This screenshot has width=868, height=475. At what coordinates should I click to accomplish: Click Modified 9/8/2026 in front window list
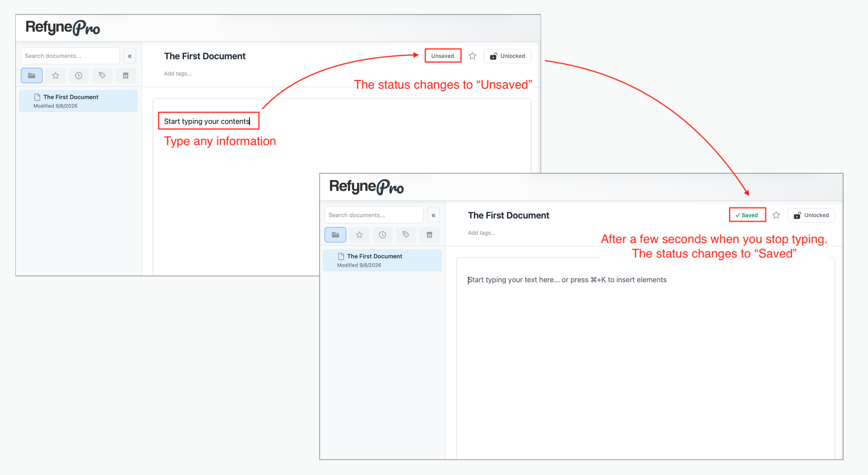coord(359,265)
